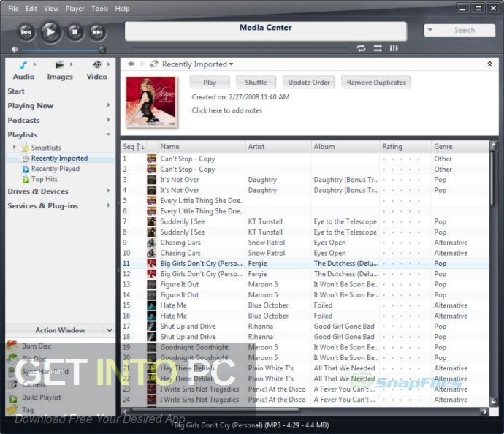Click the Search input field
The image size is (504, 434).
(x=465, y=30)
